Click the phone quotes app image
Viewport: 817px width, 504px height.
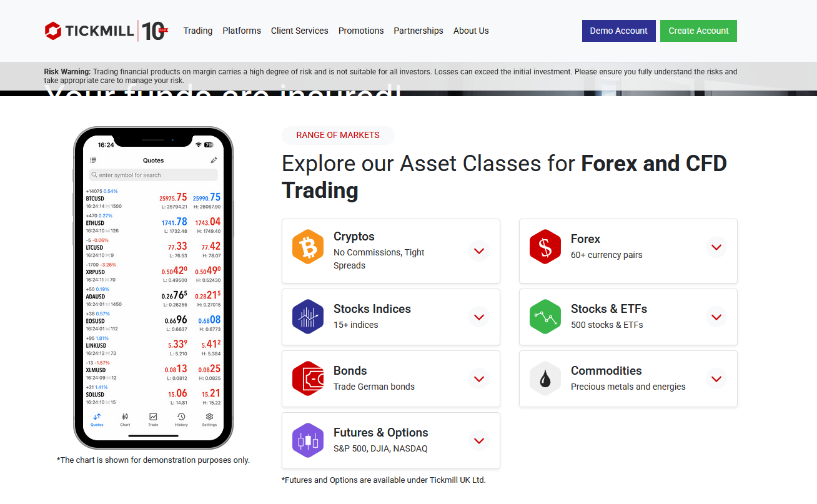pos(153,287)
